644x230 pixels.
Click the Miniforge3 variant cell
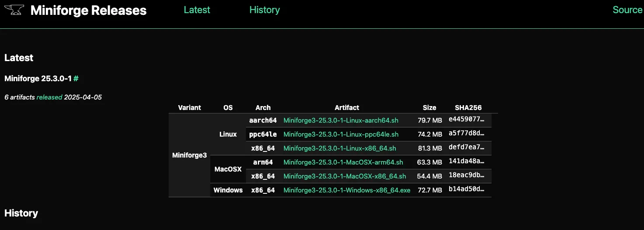point(190,155)
